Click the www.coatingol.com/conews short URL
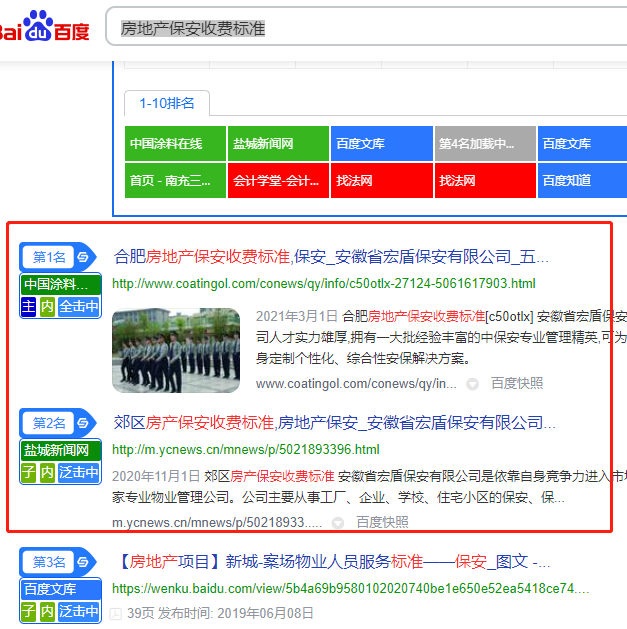This screenshot has width=627, height=629. 356,384
